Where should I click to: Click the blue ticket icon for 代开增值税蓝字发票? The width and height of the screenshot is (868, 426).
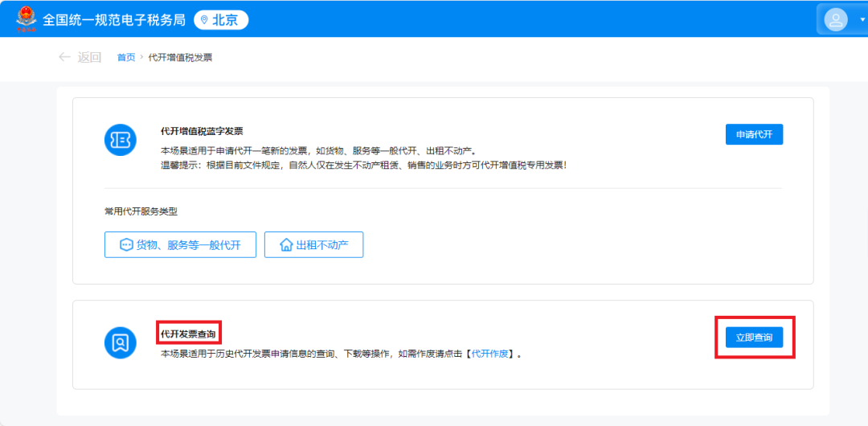point(120,140)
